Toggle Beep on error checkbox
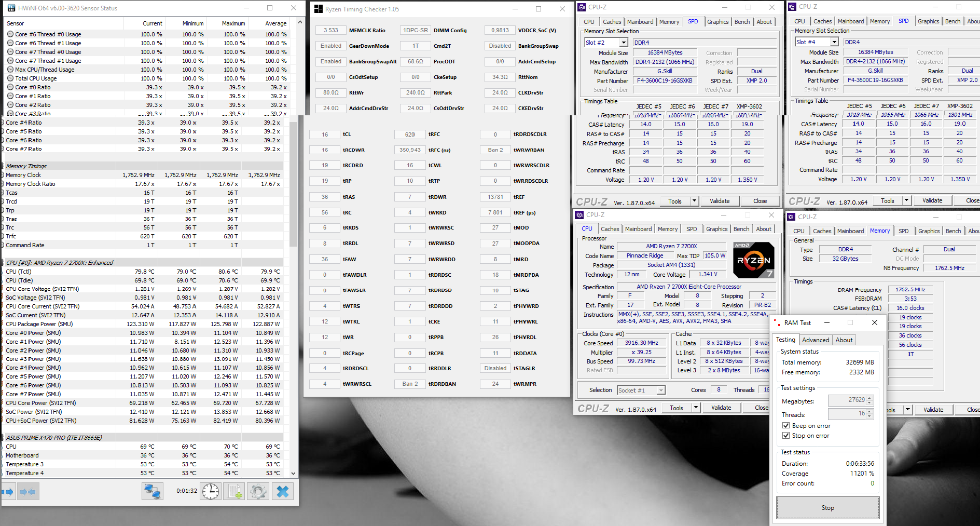Viewport: 980px width, 526px height. pyautogui.click(x=786, y=426)
